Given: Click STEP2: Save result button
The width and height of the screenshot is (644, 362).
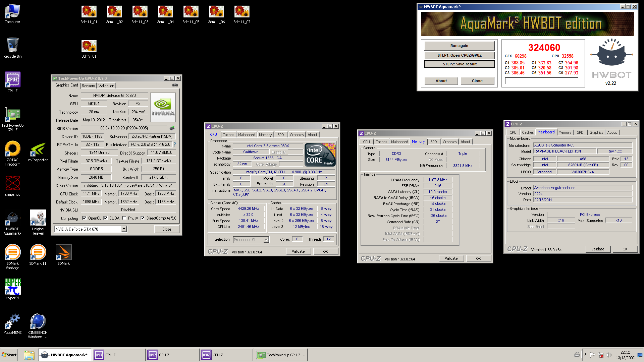Looking at the screenshot, I should 459,64.
